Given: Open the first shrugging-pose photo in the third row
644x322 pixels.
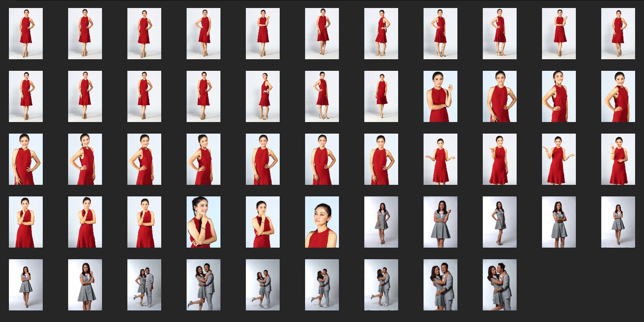Looking at the screenshot, I should (440, 159).
